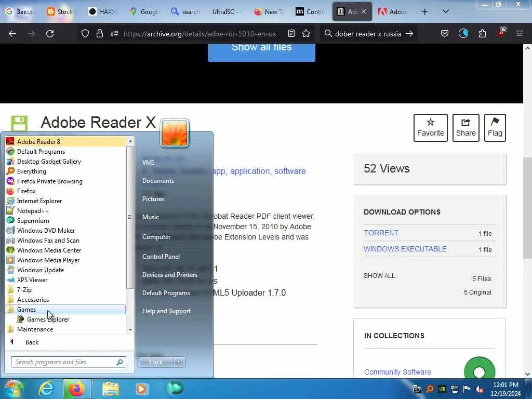Open Devices and Printers

click(x=170, y=274)
